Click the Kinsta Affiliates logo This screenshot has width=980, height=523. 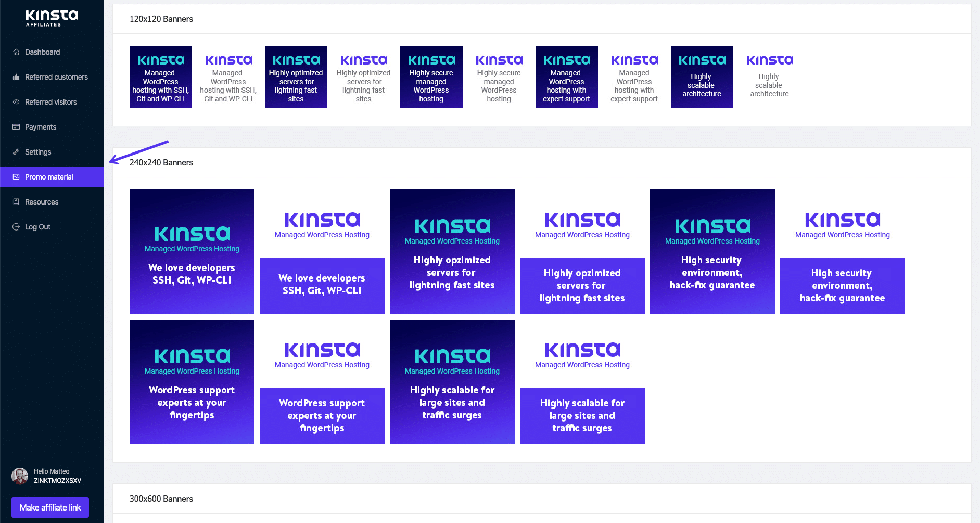(52, 18)
